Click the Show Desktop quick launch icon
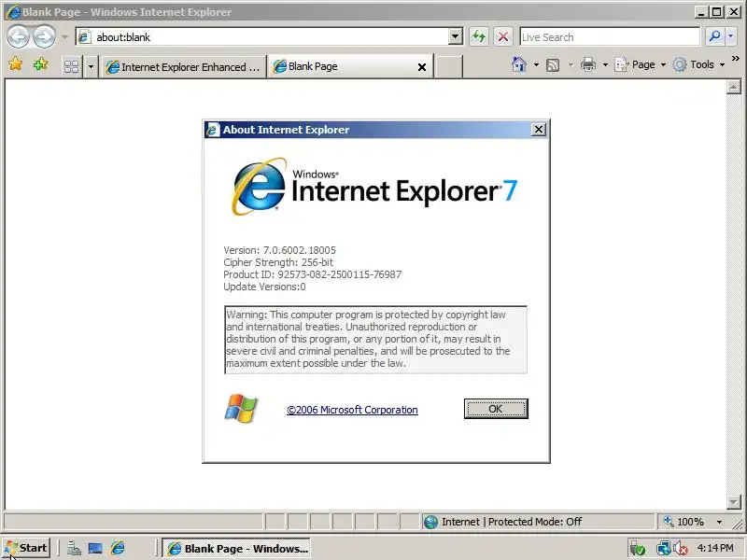 pyautogui.click(x=95, y=549)
